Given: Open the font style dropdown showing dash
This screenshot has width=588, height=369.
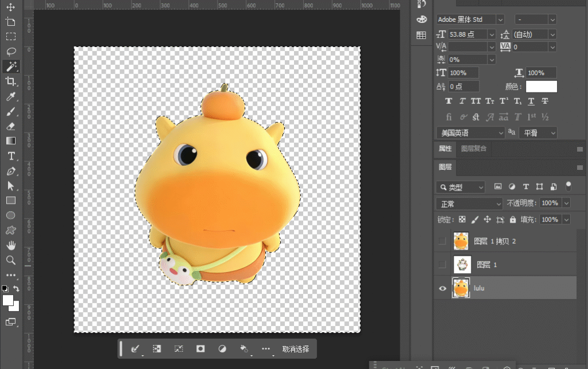Looking at the screenshot, I should (x=552, y=20).
